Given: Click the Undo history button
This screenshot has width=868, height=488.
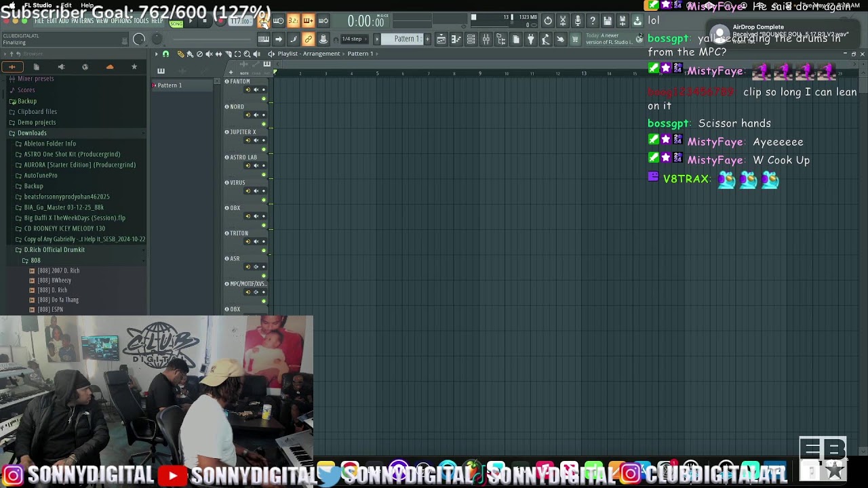Looking at the screenshot, I should 548,20.
